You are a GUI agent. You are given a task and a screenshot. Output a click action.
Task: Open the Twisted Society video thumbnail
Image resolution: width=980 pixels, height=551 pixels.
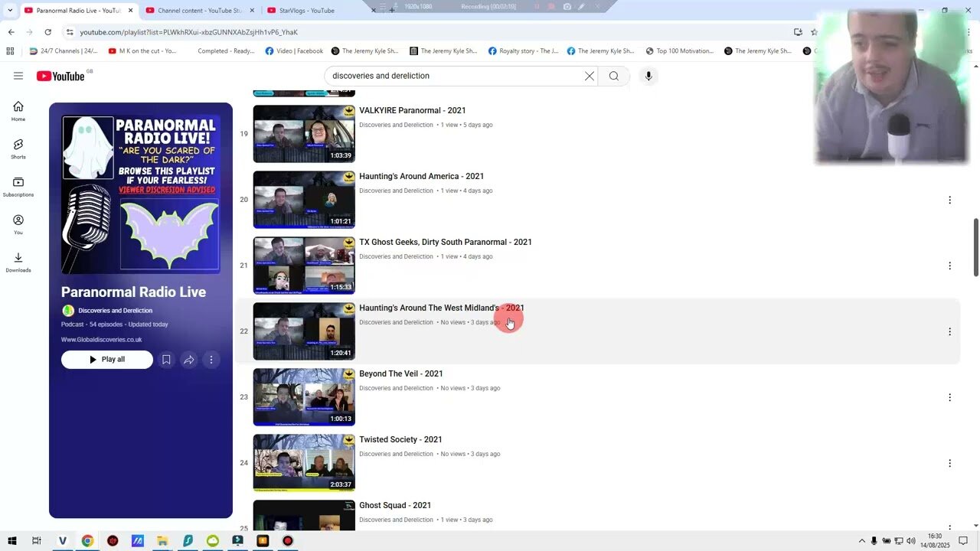304,463
